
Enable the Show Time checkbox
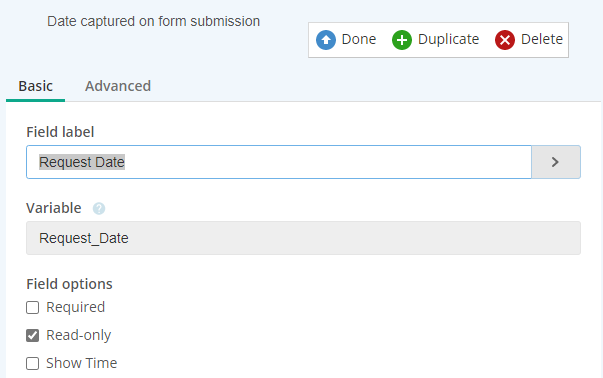[x=32, y=363]
